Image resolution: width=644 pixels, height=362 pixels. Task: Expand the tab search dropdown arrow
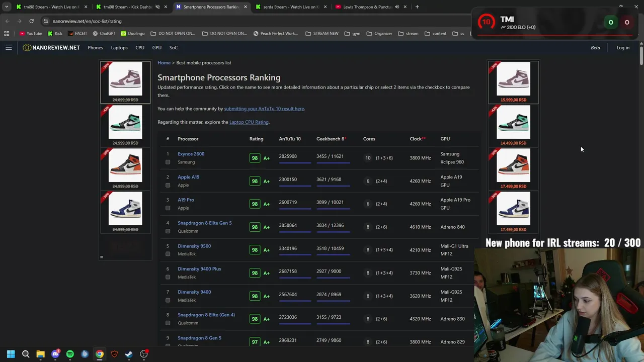7,7
